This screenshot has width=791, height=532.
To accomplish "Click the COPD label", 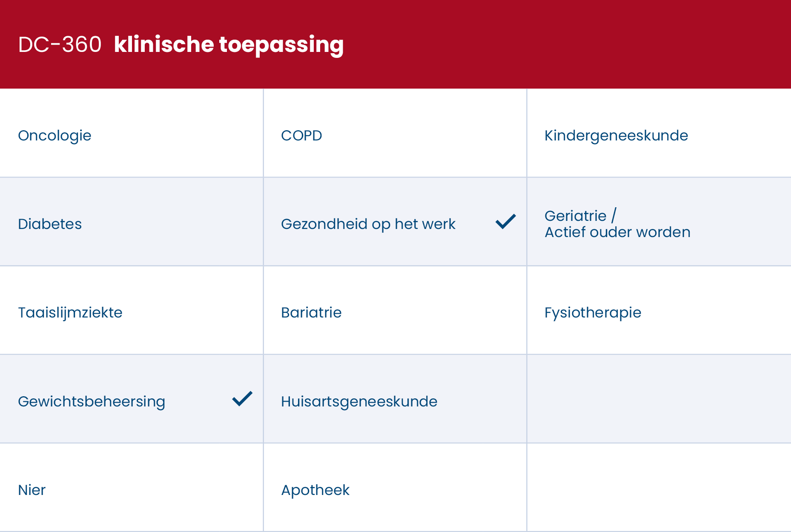I will coord(301,136).
